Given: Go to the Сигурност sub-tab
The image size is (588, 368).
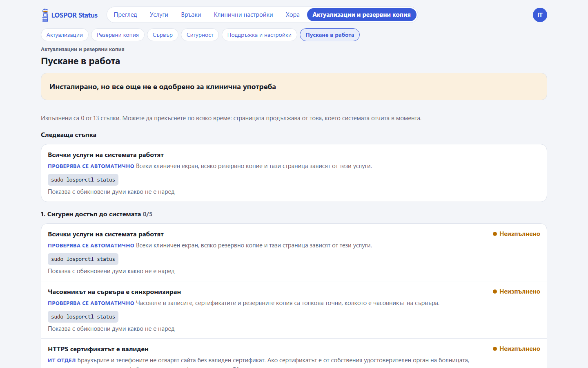Looking at the screenshot, I should tap(200, 35).
